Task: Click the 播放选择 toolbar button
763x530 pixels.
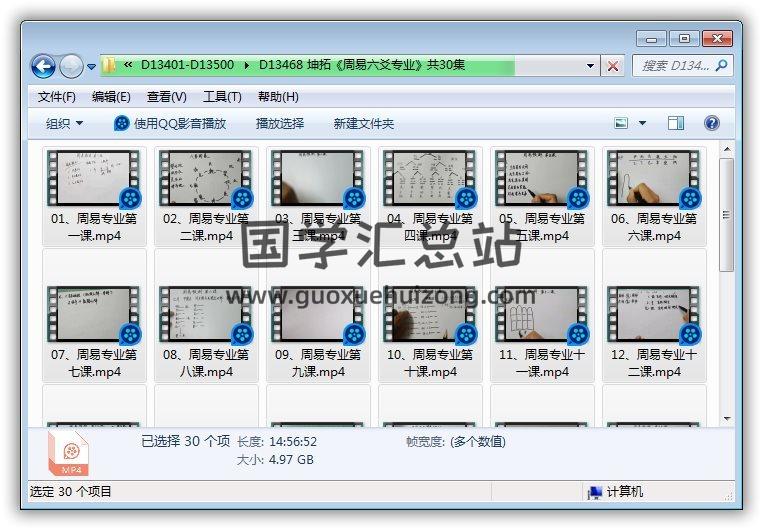Action: pyautogui.click(x=280, y=124)
